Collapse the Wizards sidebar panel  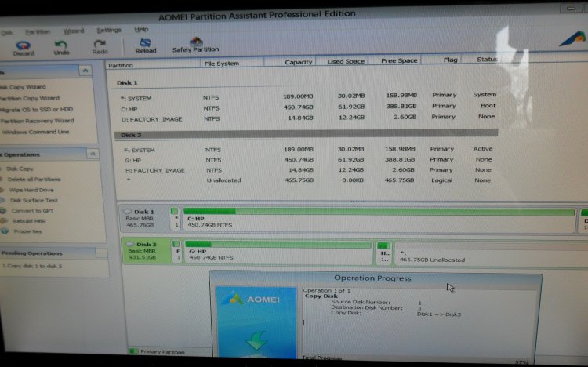(x=85, y=71)
